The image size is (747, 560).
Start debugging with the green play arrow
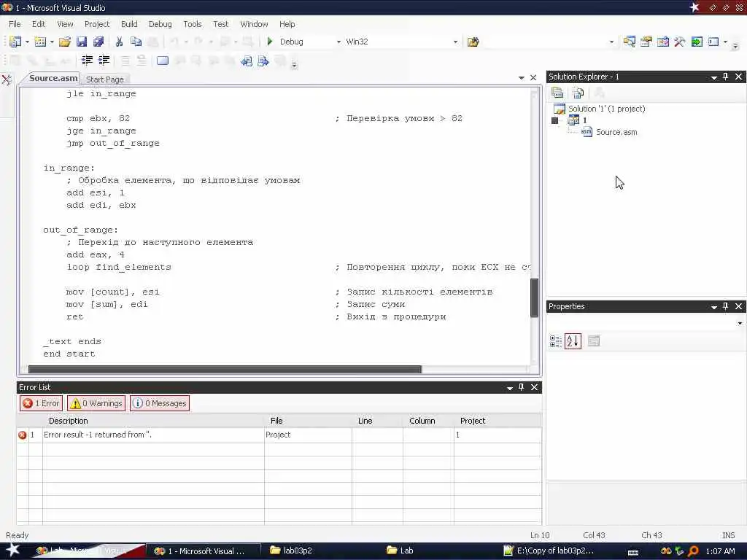click(270, 42)
